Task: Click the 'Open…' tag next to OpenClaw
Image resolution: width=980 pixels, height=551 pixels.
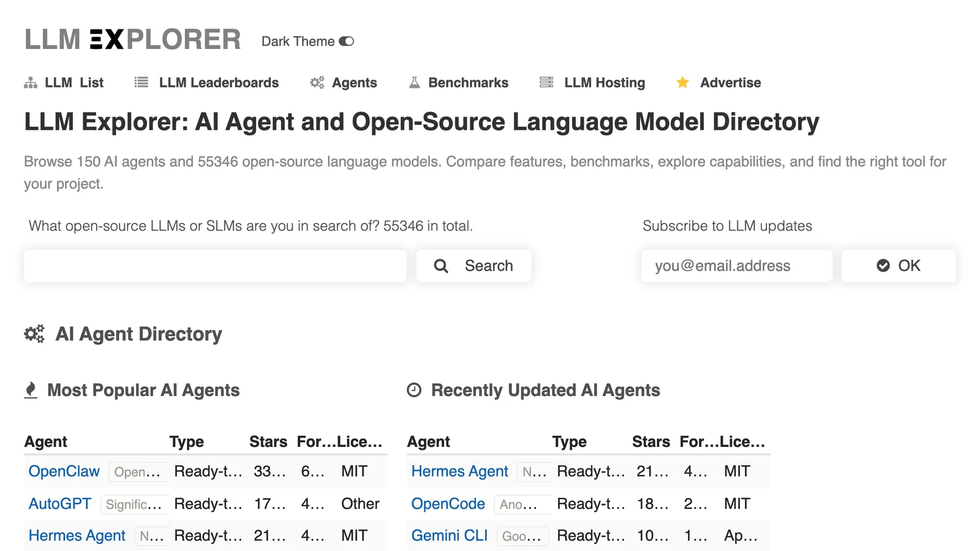Action: coord(138,472)
